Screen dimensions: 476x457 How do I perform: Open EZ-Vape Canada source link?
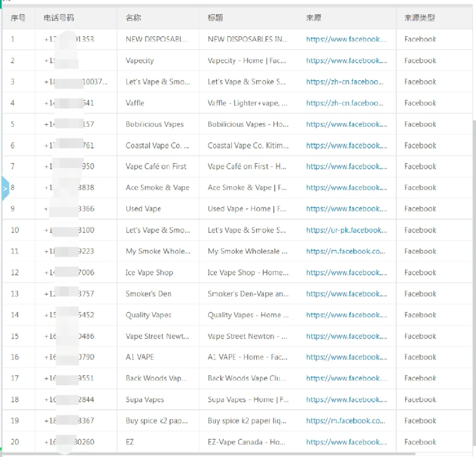pyautogui.click(x=346, y=442)
